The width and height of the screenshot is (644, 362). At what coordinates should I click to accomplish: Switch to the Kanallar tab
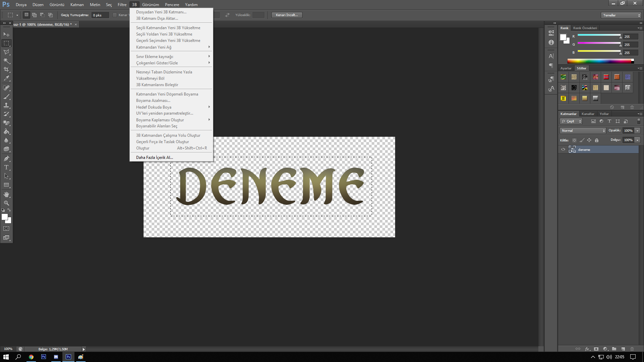588,114
